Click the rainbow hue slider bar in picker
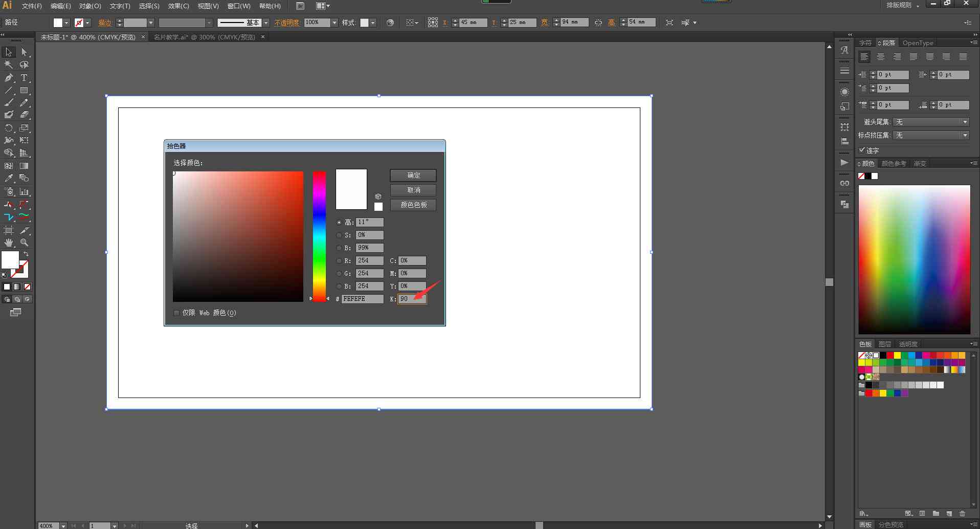Screen dimensions: 980x529 (x=319, y=236)
